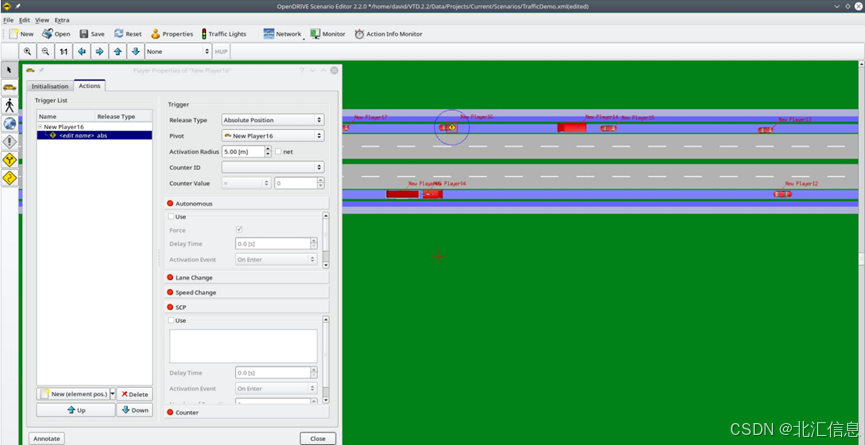The width and height of the screenshot is (865, 445).
Task: Open the New button dropdown arrow
Action: pyautogui.click(x=113, y=394)
